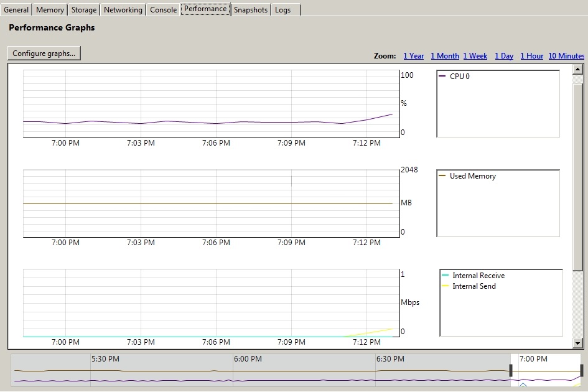588x392 pixels.
Task: Click the left timeline range handle
Action: pyautogui.click(x=511, y=370)
